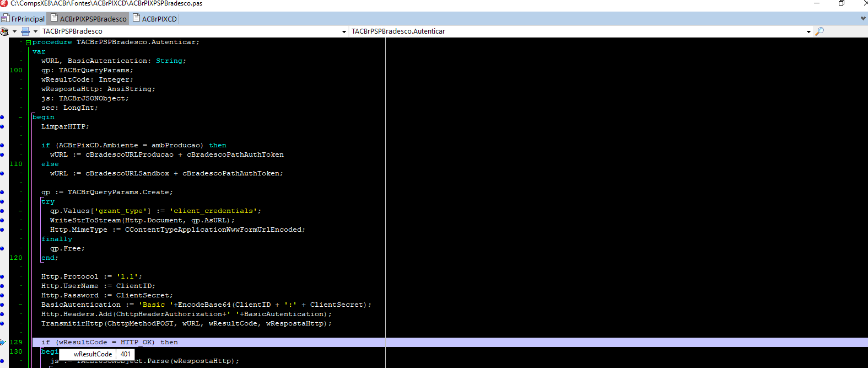
Task: Toggle breakpoint dot on Http.Protocol line
Action: (2, 276)
